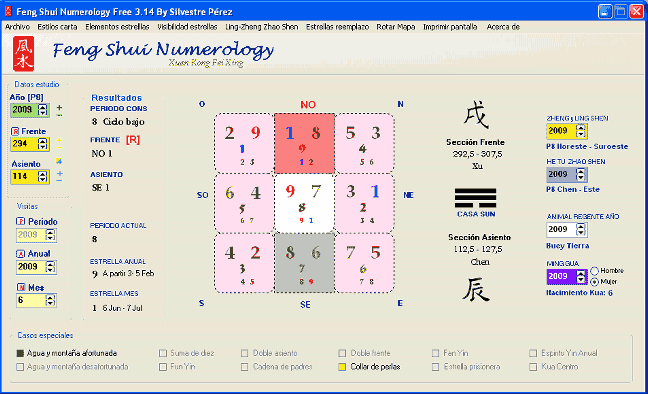Open the Rotar Mapa menu

point(395,27)
